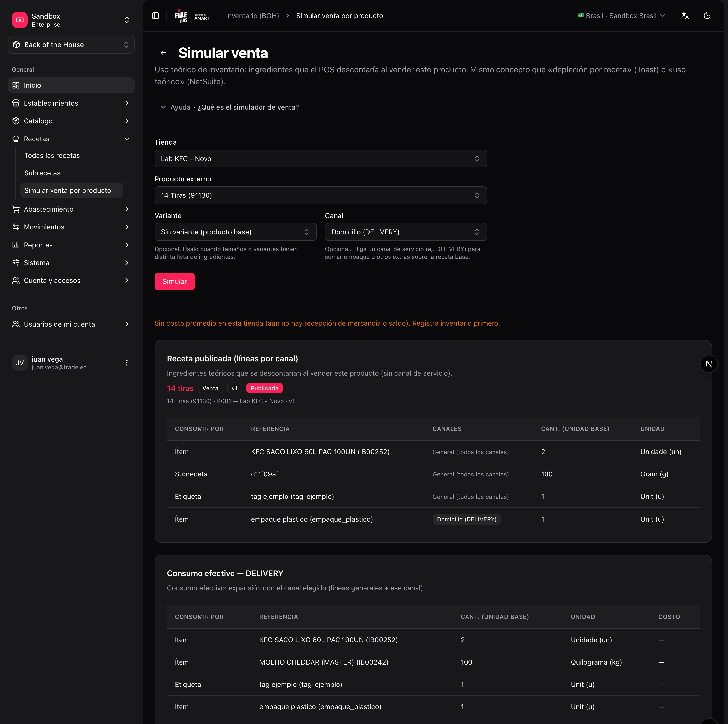Click the Simular button

175,282
